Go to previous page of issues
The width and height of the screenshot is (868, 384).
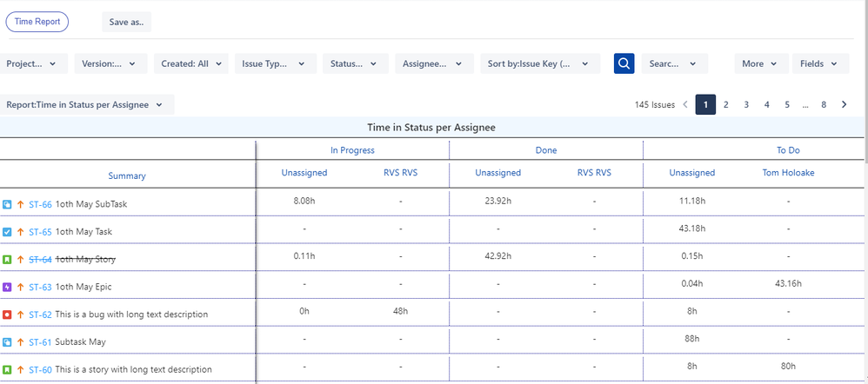pyautogui.click(x=685, y=105)
